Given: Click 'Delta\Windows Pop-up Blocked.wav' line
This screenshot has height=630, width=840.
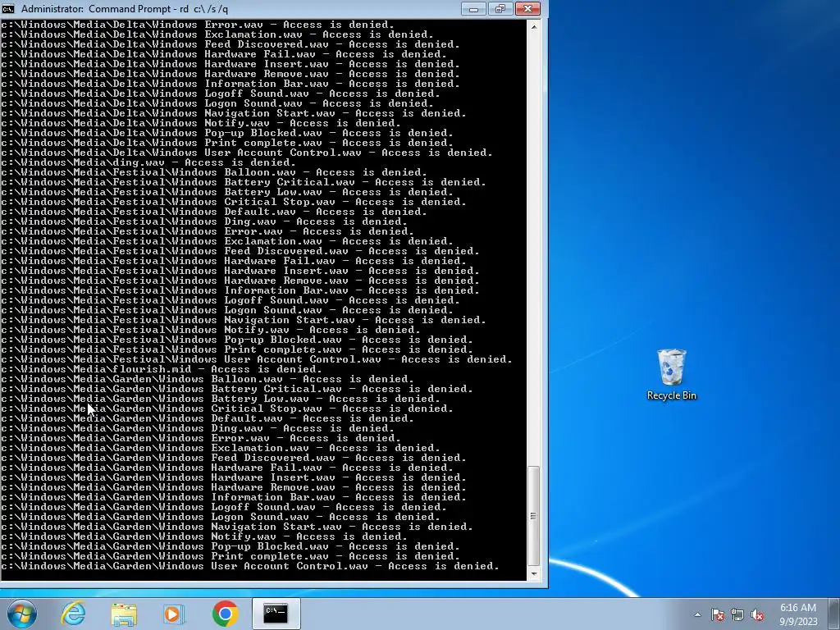Looking at the screenshot, I should click(x=227, y=133).
